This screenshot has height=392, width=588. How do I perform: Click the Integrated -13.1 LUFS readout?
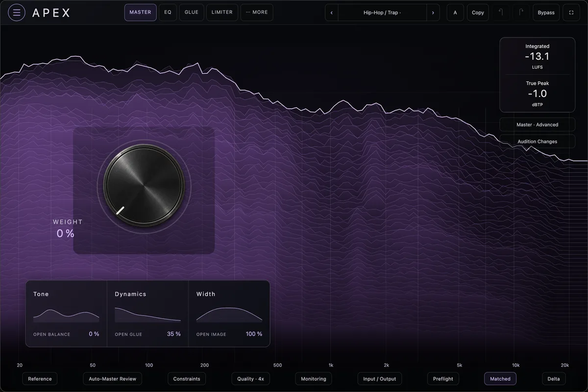click(538, 56)
